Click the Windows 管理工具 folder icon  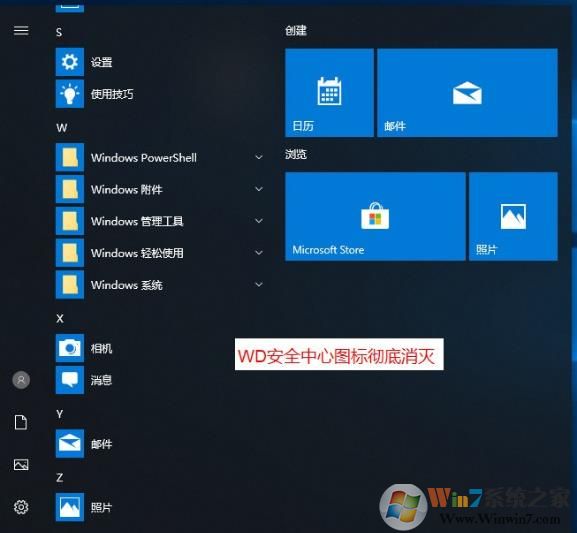pos(70,221)
